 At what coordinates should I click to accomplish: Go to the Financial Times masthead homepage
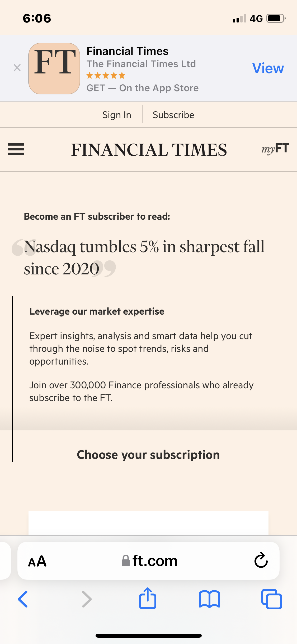coord(149,150)
